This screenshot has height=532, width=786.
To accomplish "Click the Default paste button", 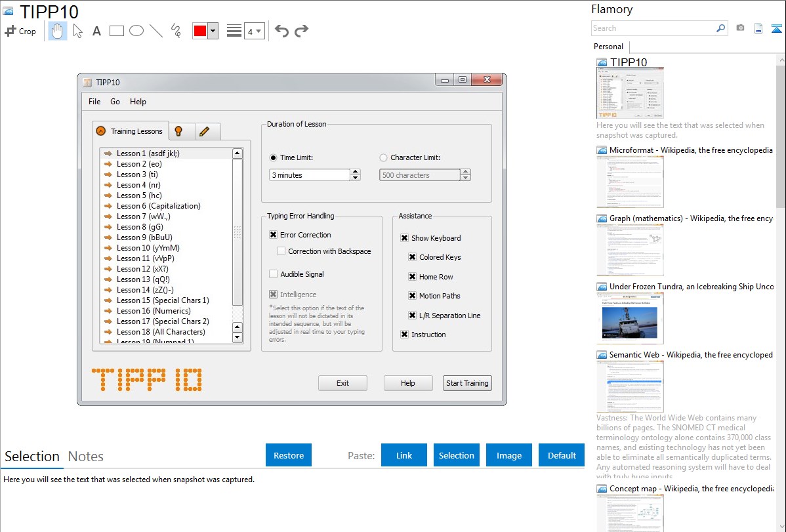I will tap(562, 455).
